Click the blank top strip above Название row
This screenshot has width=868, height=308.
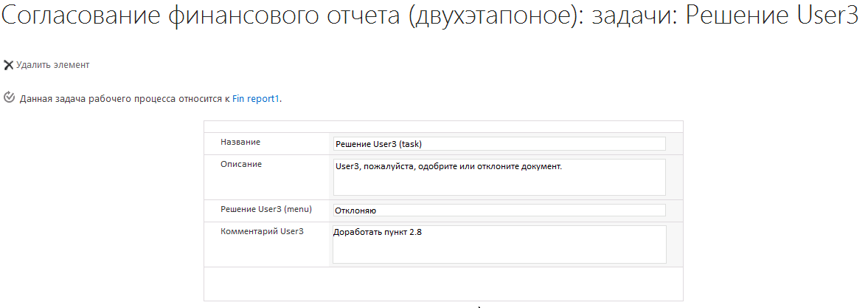(443, 126)
